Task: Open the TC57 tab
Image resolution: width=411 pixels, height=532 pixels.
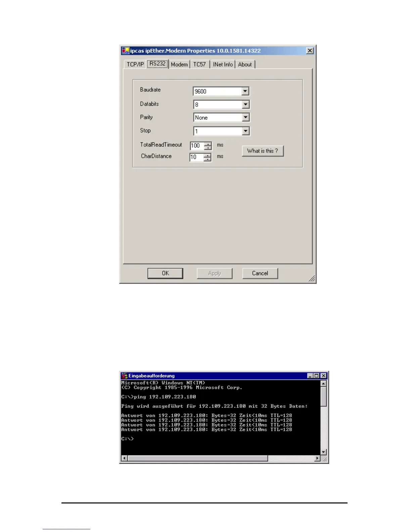Action: [199, 64]
